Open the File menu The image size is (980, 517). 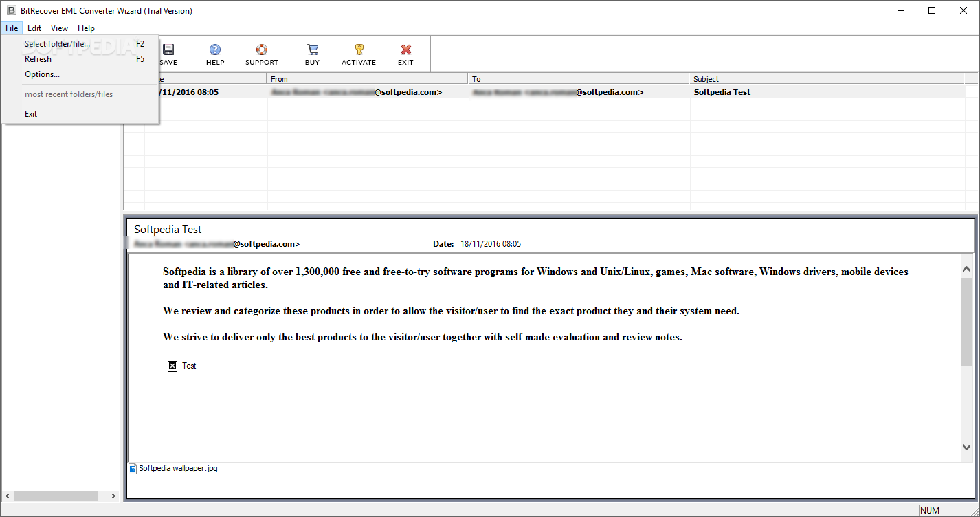(x=12, y=28)
